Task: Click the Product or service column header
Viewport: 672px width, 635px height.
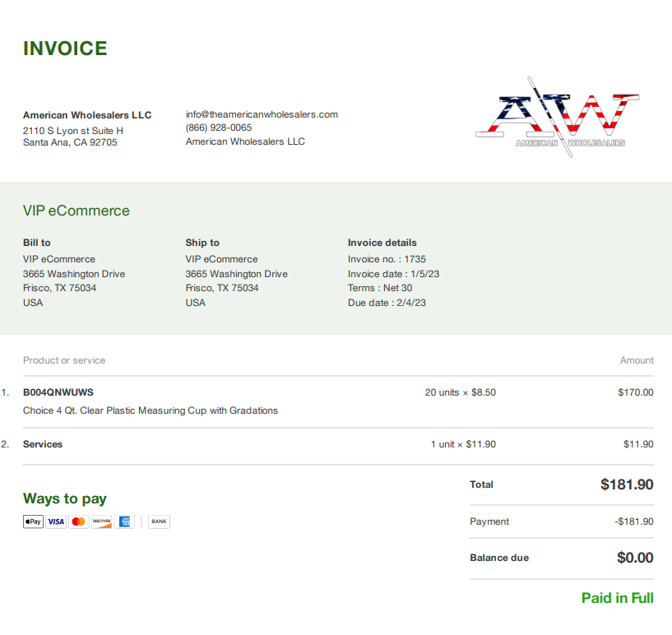Action: point(64,360)
